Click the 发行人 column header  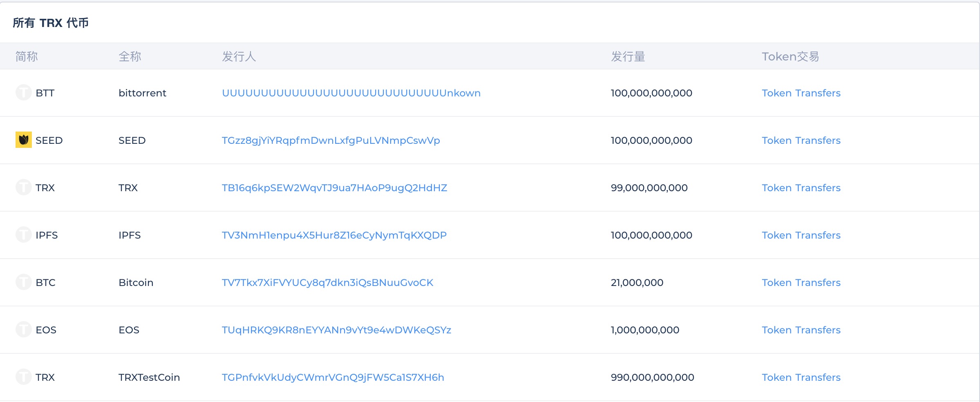[x=239, y=56]
